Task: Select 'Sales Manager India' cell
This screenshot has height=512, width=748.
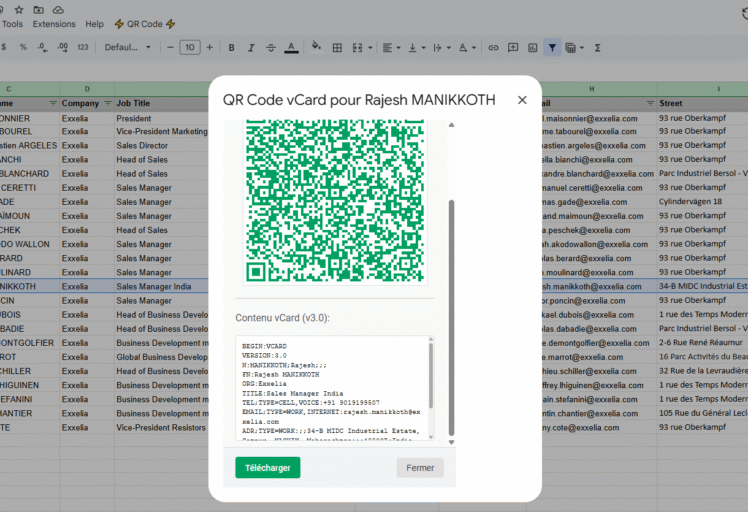Action: point(162,286)
